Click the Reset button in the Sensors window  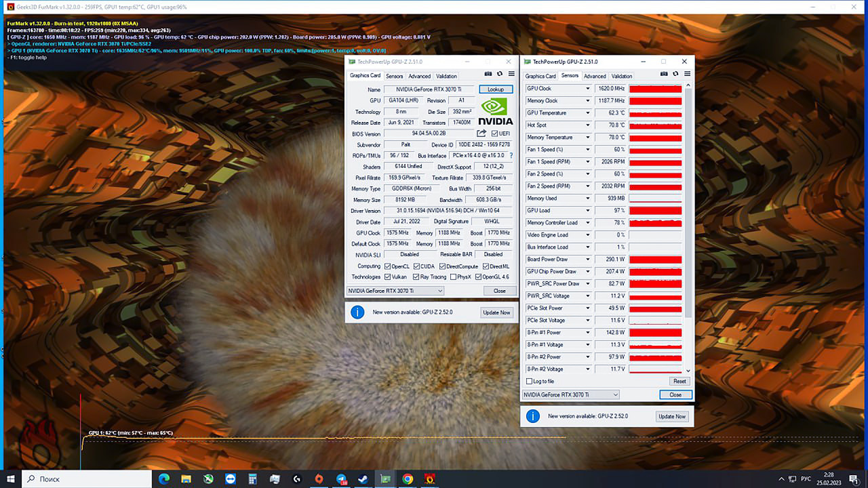pyautogui.click(x=679, y=381)
